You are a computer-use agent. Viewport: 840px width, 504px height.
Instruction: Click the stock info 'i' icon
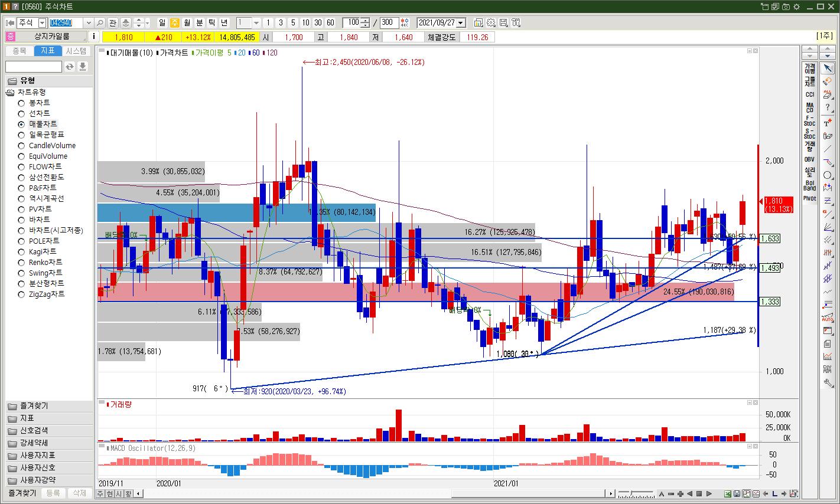click(95, 37)
